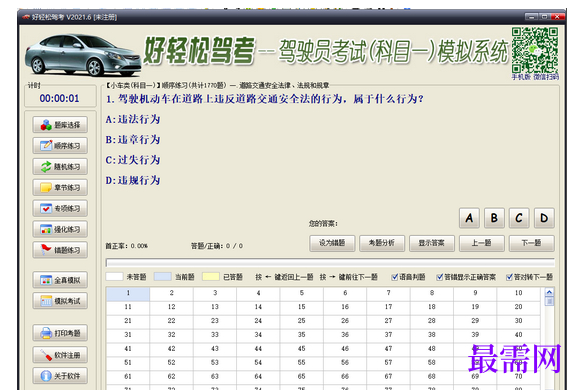
Task: Select option D: 违规行为
Action: [x=133, y=180]
